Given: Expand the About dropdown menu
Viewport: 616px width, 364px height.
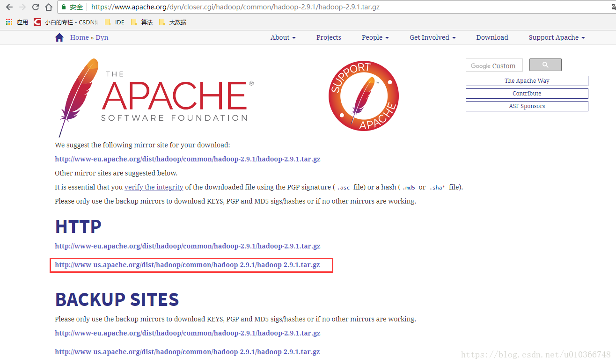Looking at the screenshot, I should 283,37.
